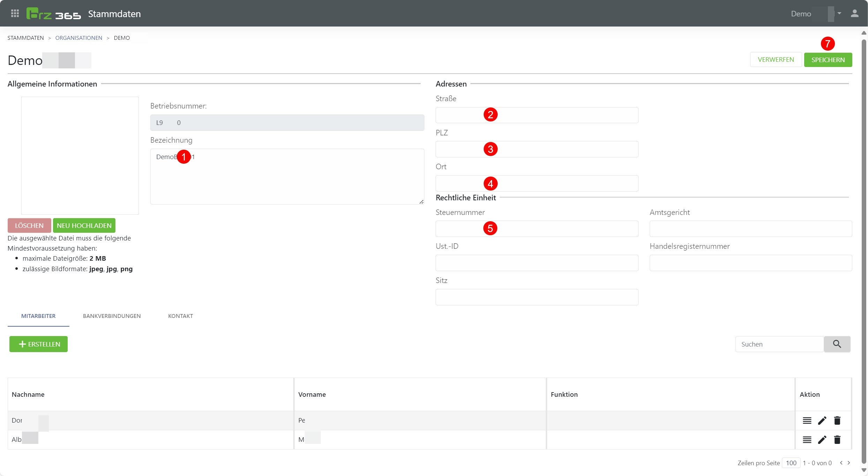Click the Löschen image button
This screenshot has width=868, height=476.
[29, 225]
